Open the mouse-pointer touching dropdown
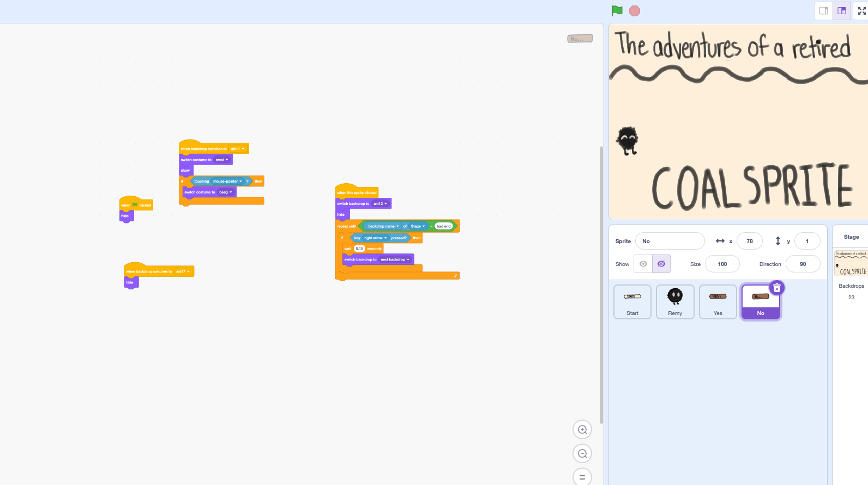This screenshot has width=868, height=485. click(x=227, y=181)
